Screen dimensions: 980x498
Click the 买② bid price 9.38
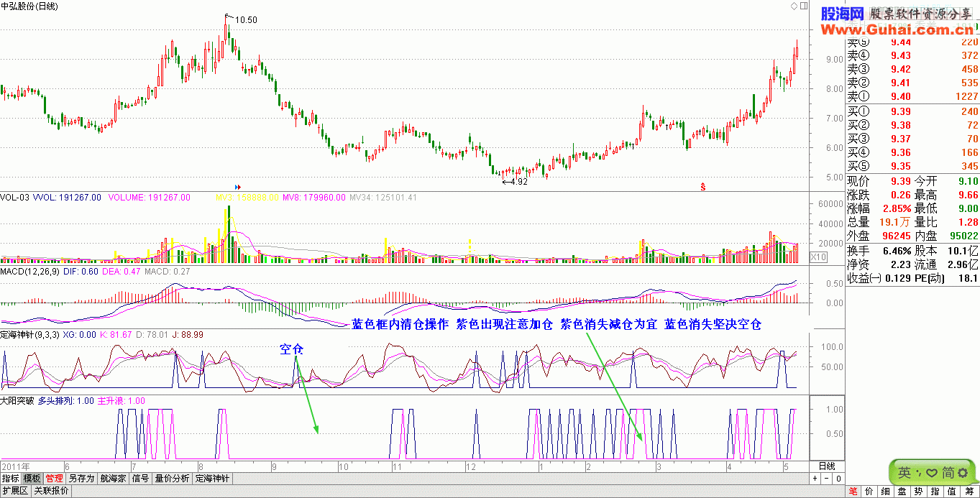click(x=901, y=125)
